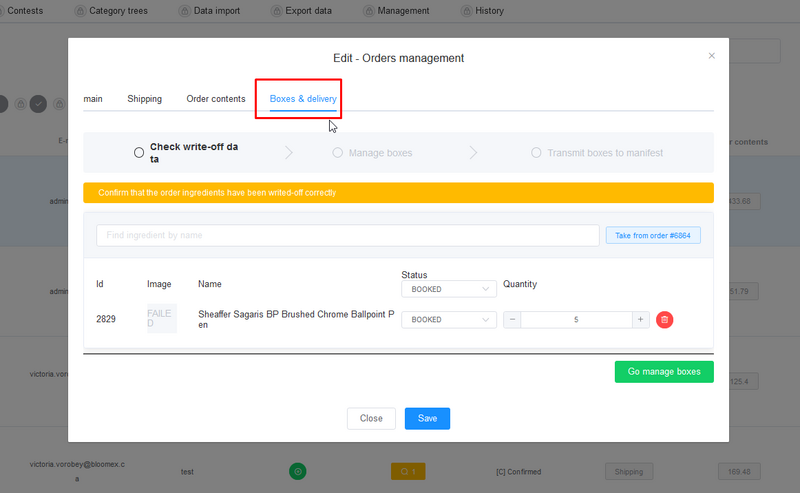Select the Boxes & delivery tab
The height and width of the screenshot is (493, 800).
303,99
